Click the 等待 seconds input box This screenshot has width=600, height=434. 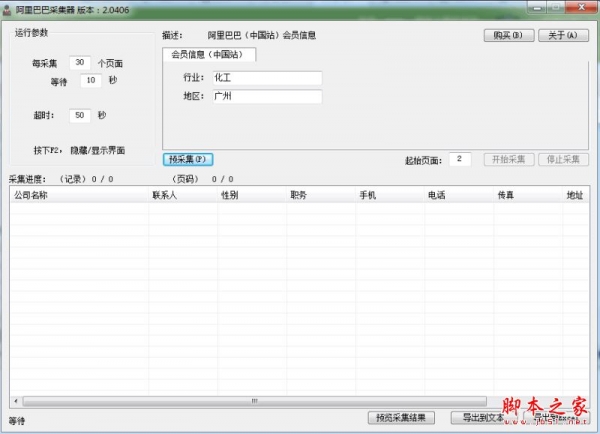(x=91, y=80)
